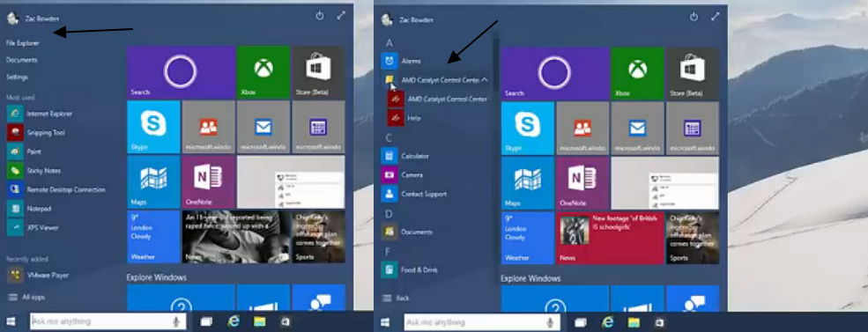Expand Start to full screen in the all-apps menu
Screen dimensions: 868x332
(716, 17)
